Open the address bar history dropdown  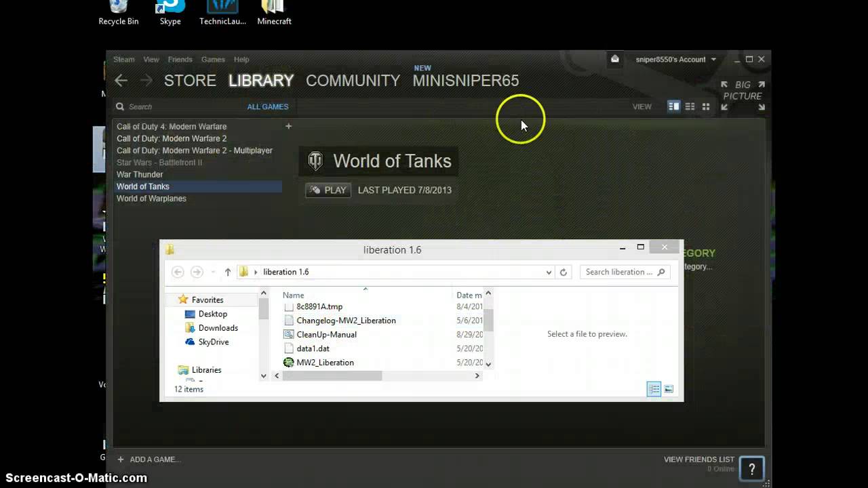click(549, 272)
